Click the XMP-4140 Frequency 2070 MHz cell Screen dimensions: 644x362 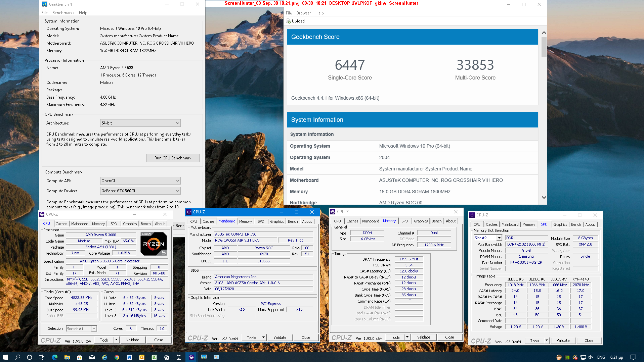click(581, 285)
